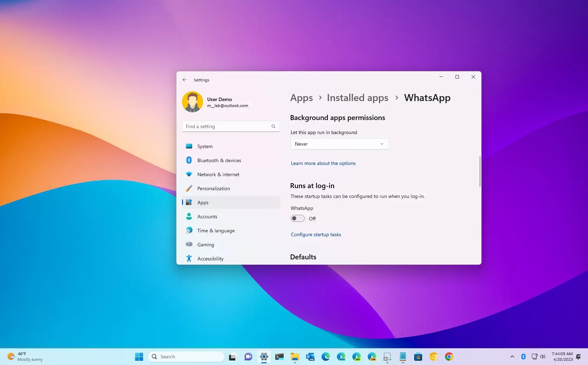588x365 pixels.
Task: Open System settings from the sidebar
Action: [204, 146]
